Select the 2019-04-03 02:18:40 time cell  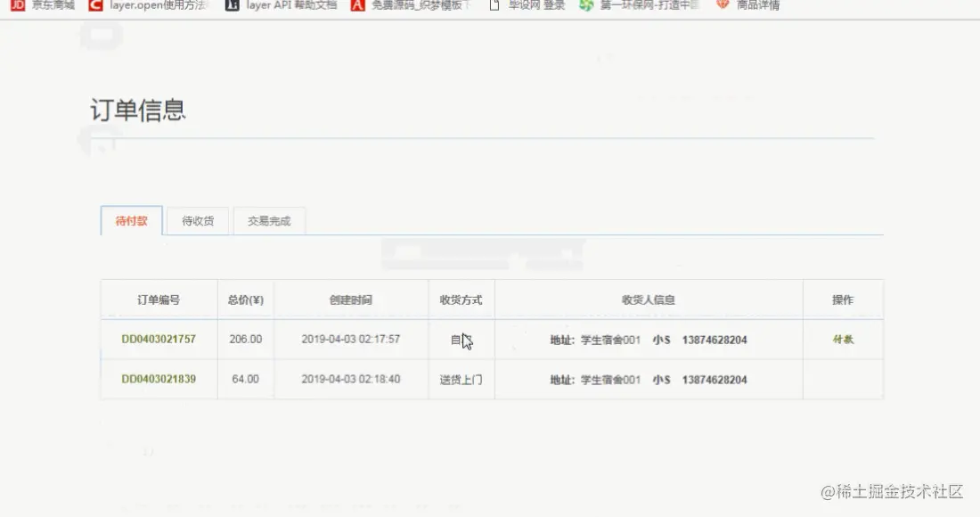point(351,379)
